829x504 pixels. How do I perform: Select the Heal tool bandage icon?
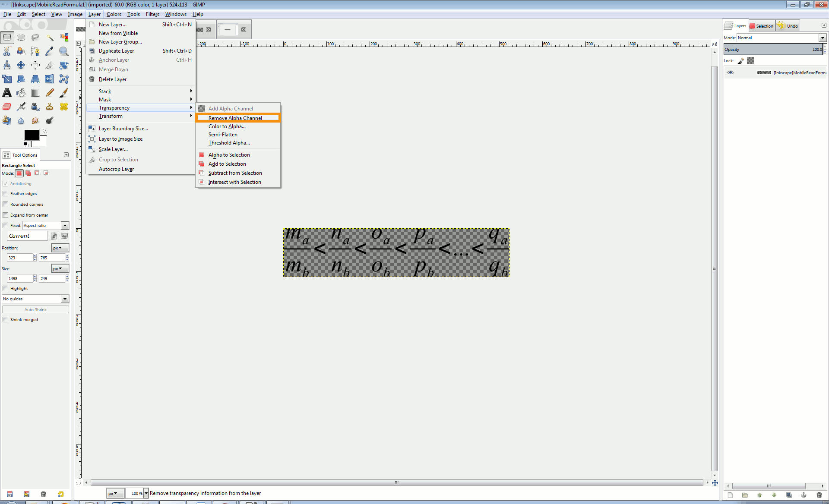click(x=64, y=107)
